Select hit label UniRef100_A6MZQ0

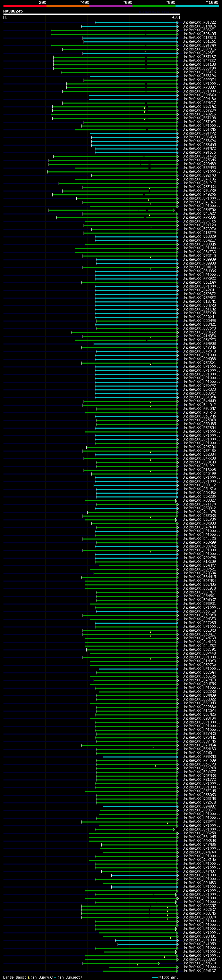(199, 210)
